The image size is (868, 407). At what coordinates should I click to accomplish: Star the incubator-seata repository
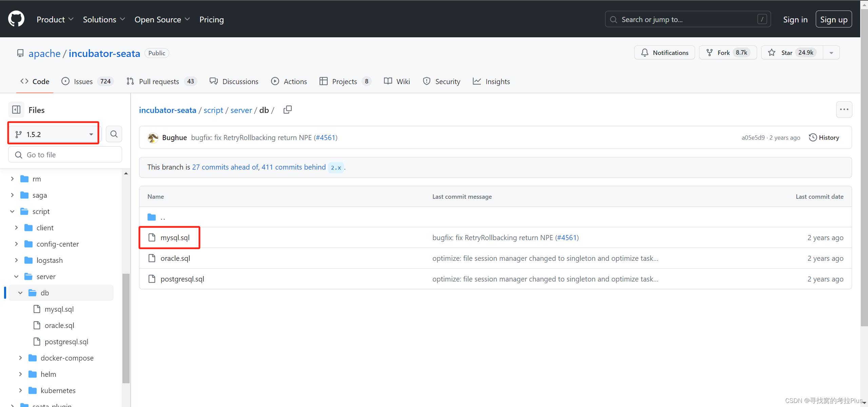click(x=792, y=53)
